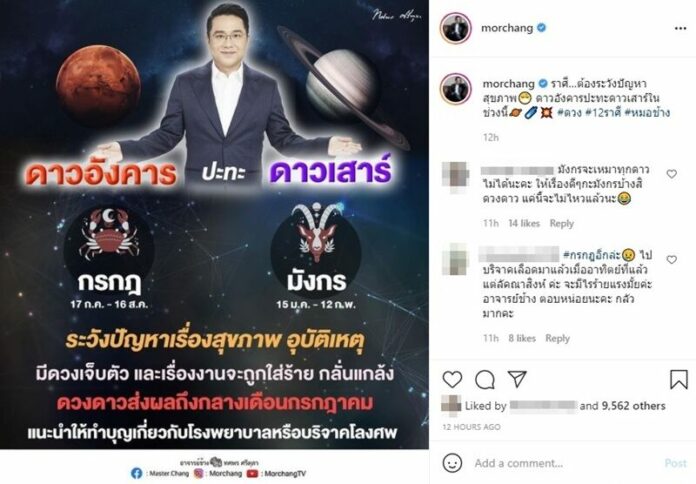
Task: View 14 likes on first comment
Action: (524, 223)
